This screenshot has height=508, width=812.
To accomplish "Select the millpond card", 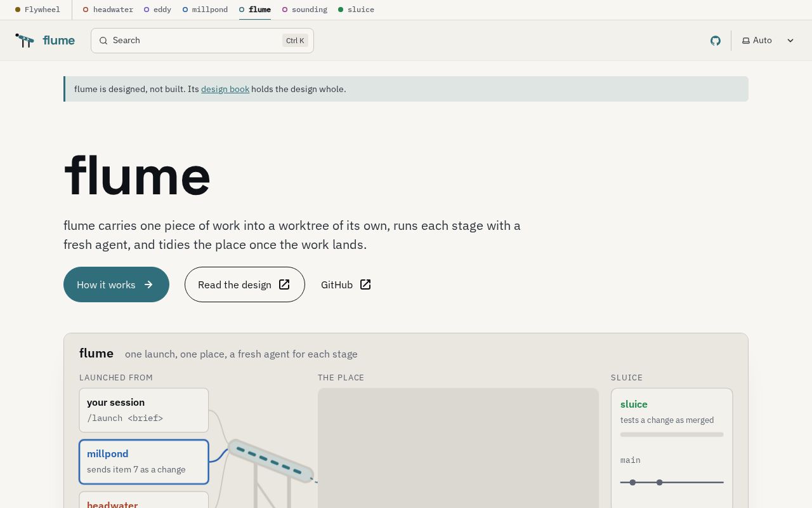I will [x=144, y=462].
